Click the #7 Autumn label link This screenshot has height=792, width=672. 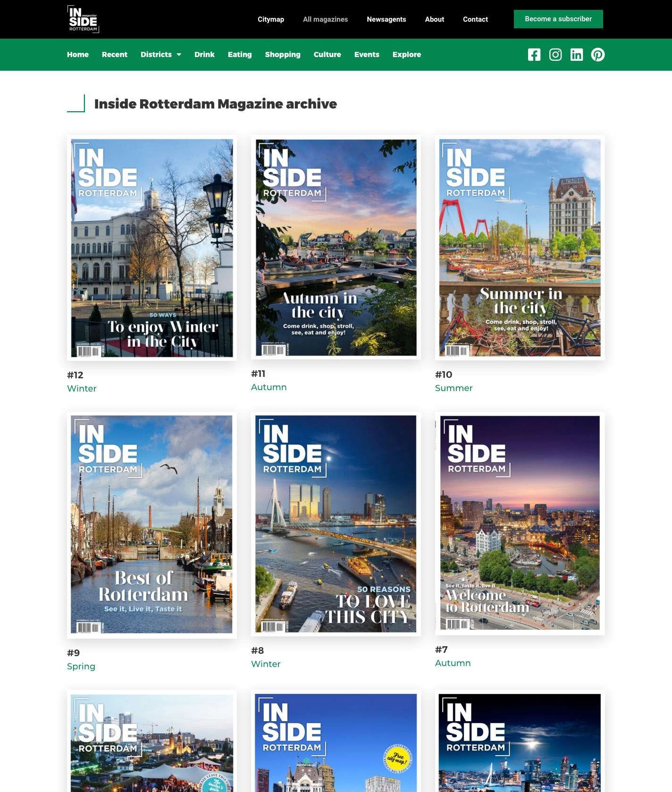tap(453, 663)
